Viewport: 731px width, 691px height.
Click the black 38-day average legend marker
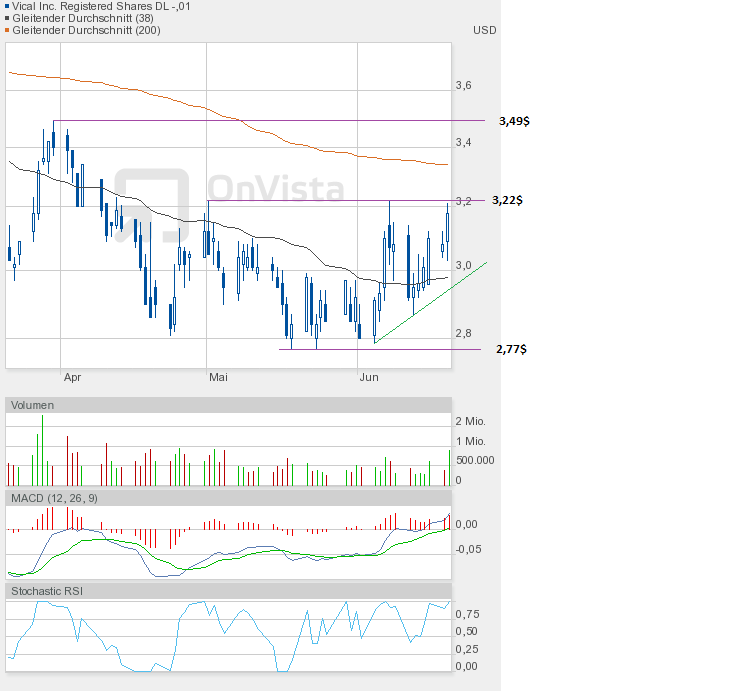pos(9,18)
